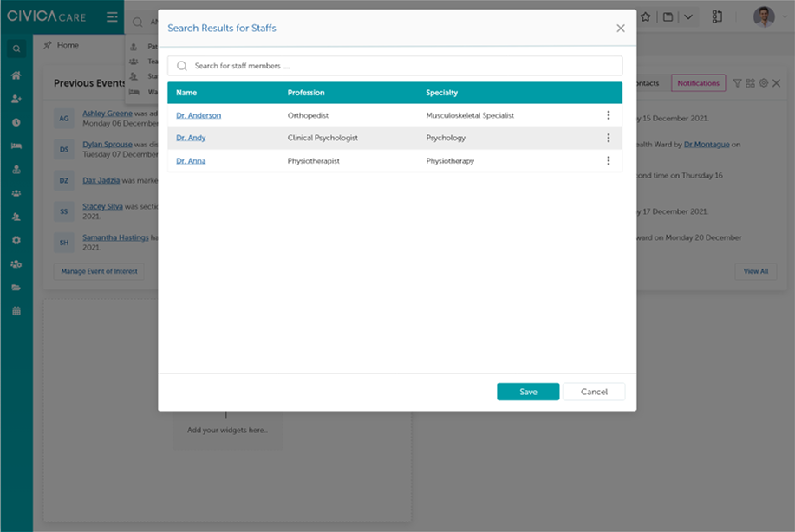Screen dimensions: 795x532
Task: Open the calendar icon in sidebar
Action: [x=16, y=311]
